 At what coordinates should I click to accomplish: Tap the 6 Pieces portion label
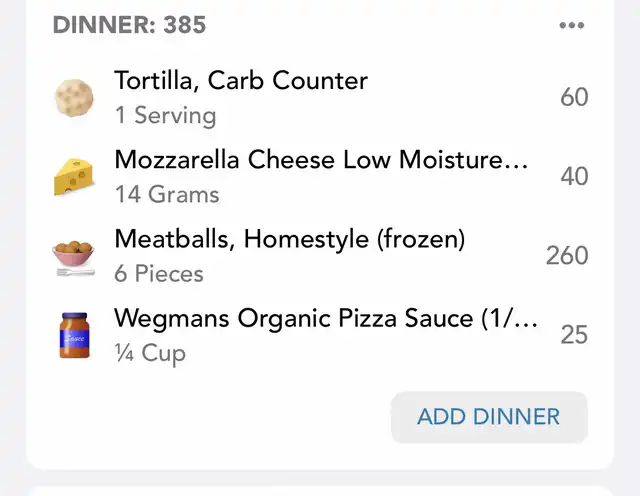point(159,274)
